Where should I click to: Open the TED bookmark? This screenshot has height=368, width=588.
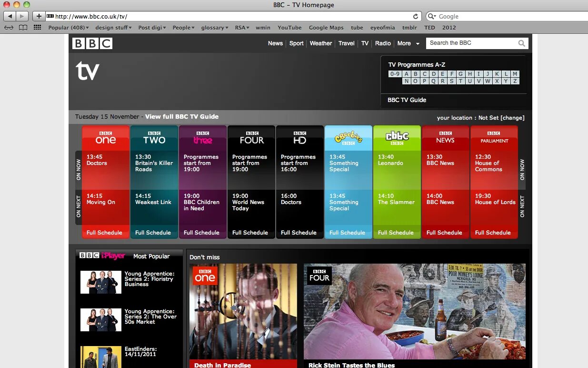point(429,28)
